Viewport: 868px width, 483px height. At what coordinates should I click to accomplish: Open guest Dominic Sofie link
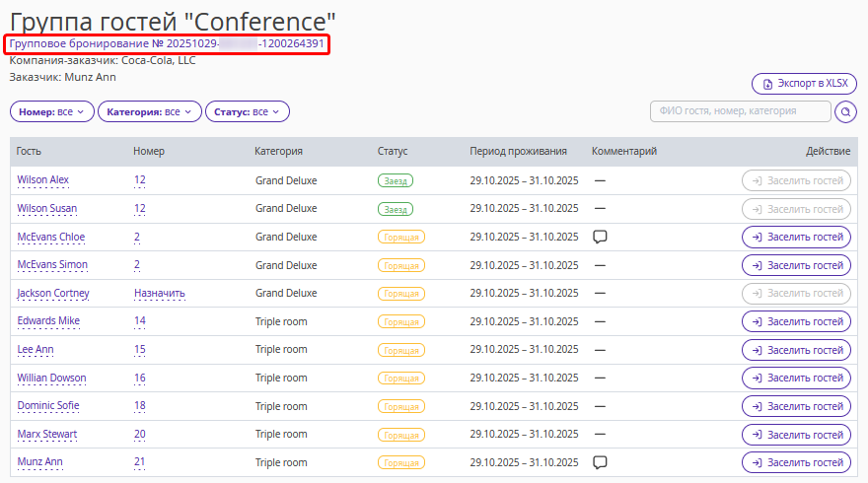(48, 406)
